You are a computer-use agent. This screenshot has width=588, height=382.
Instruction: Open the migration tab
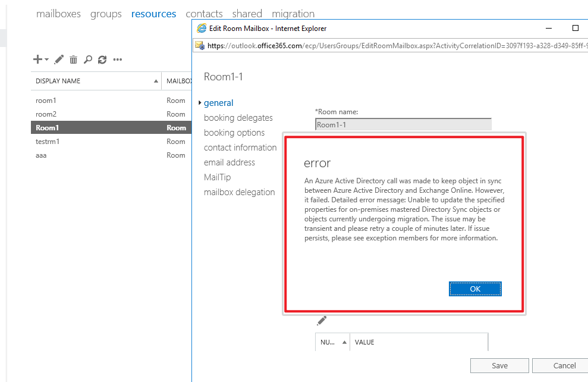pos(293,14)
